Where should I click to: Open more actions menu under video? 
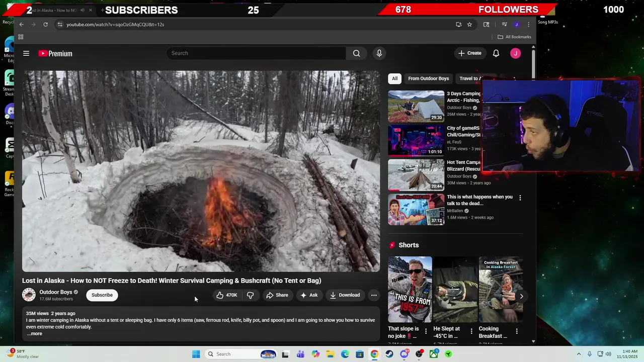click(x=374, y=295)
